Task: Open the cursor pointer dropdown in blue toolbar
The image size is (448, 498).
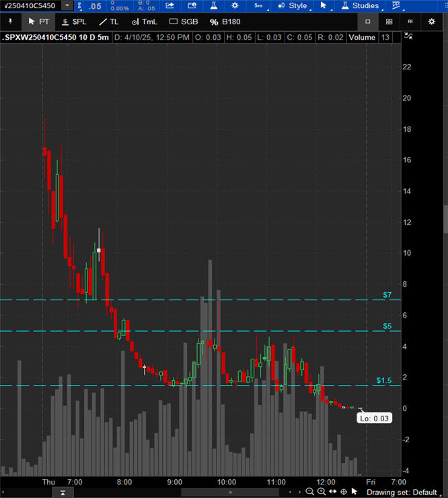Action: 324,5
